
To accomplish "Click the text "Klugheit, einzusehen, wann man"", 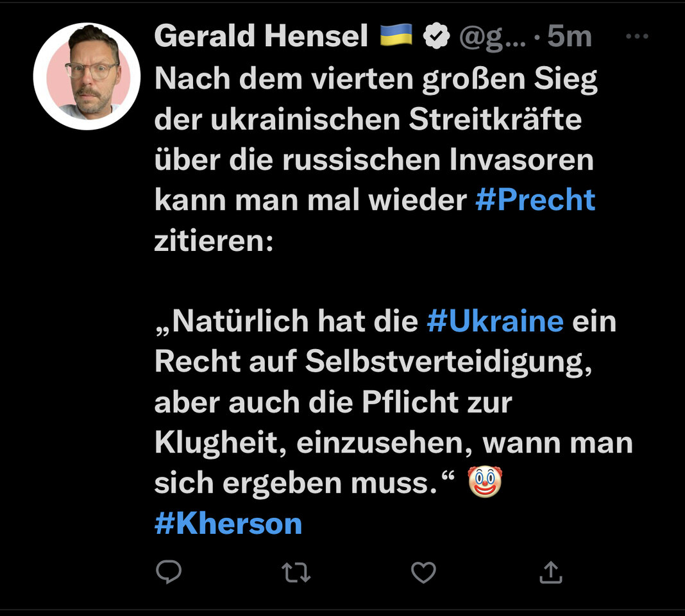I will 393,443.
